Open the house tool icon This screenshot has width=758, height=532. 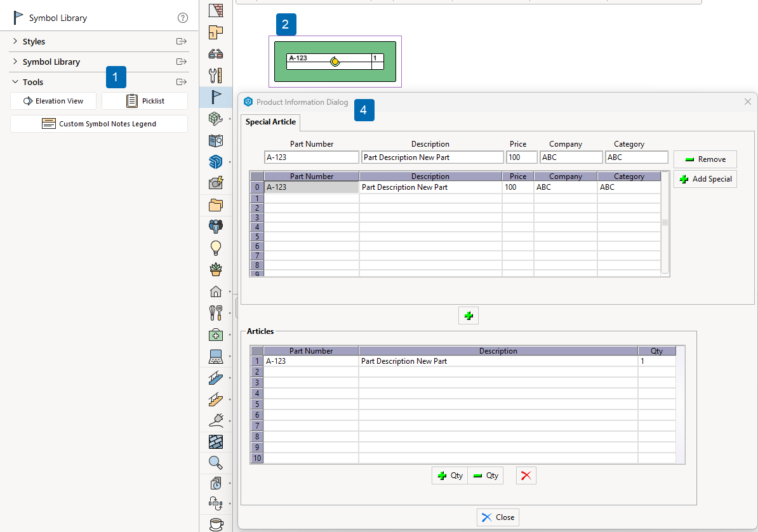(216, 291)
